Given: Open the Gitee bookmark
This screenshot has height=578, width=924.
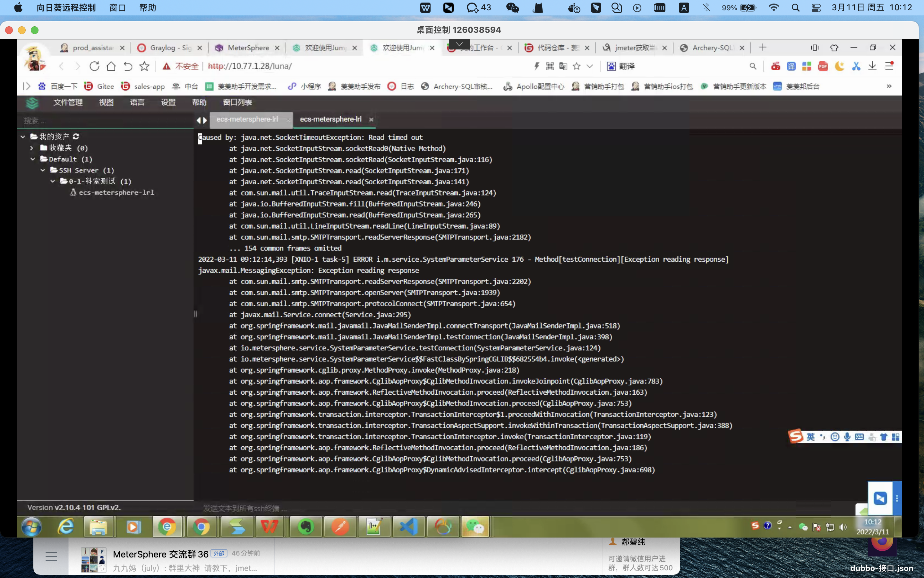Looking at the screenshot, I should click(99, 86).
